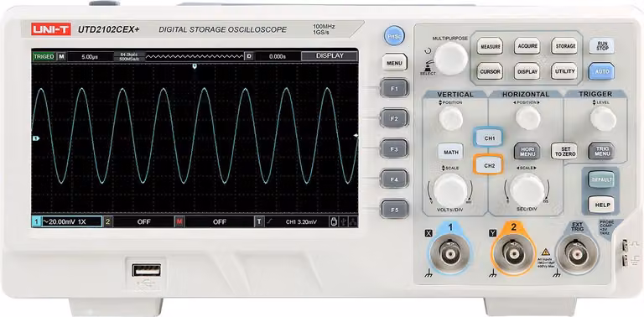This screenshot has height=317, width=644.
Task: Click the UNI-T brand logo
Action: [52, 29]
